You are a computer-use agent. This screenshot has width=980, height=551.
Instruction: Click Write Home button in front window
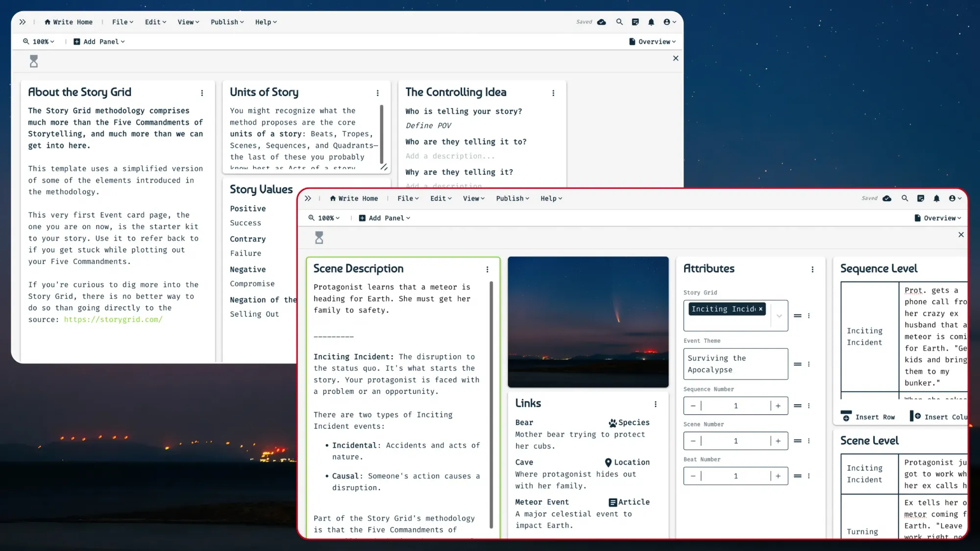pos(354,198)
